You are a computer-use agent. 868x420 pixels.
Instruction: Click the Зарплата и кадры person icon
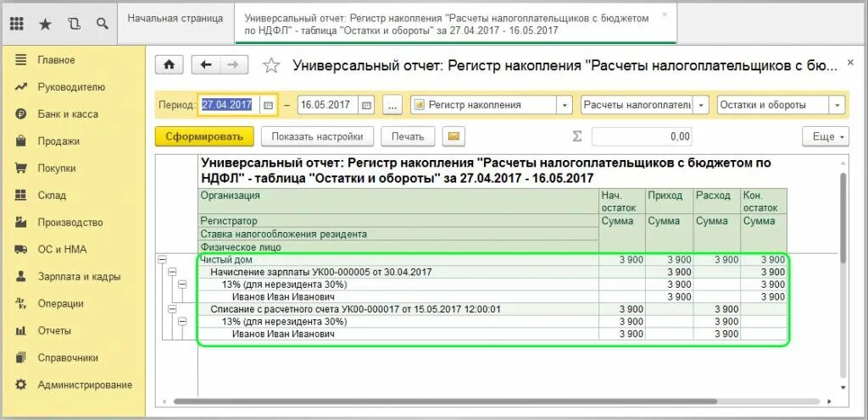21,276
